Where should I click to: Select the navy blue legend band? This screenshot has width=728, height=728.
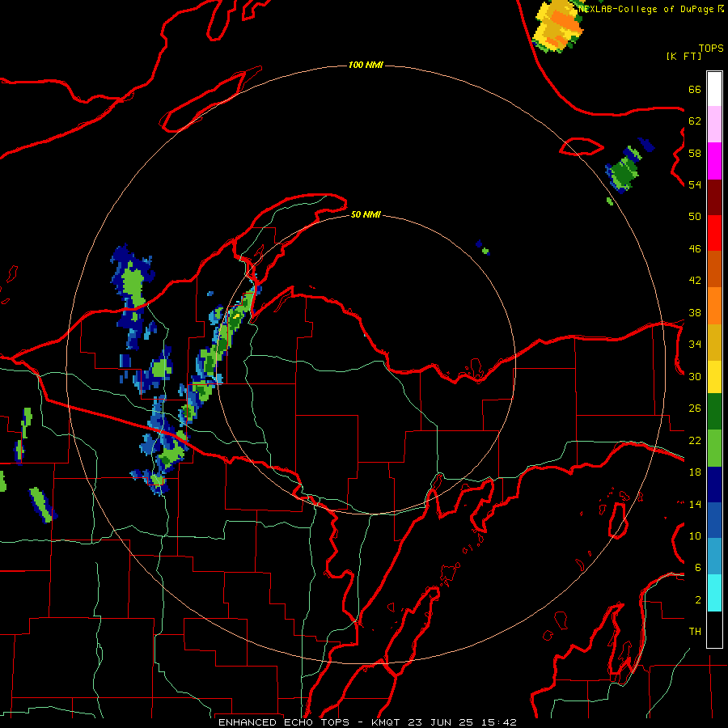[714, 485]
